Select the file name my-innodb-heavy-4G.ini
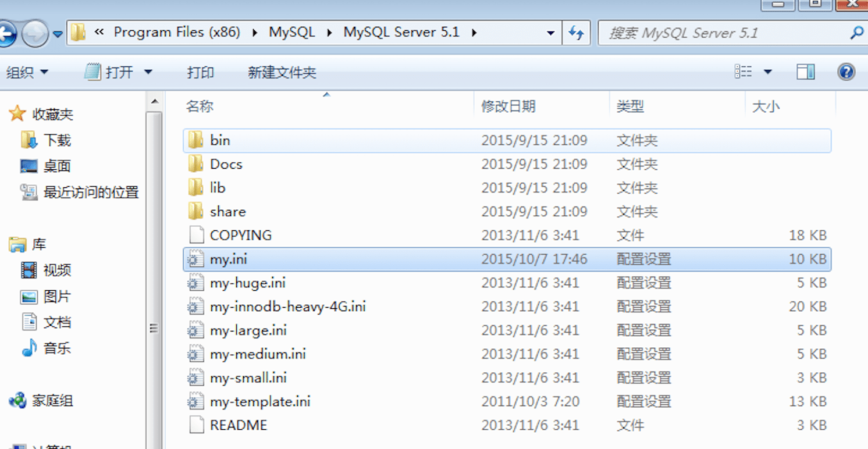 [x=288, y=307]
